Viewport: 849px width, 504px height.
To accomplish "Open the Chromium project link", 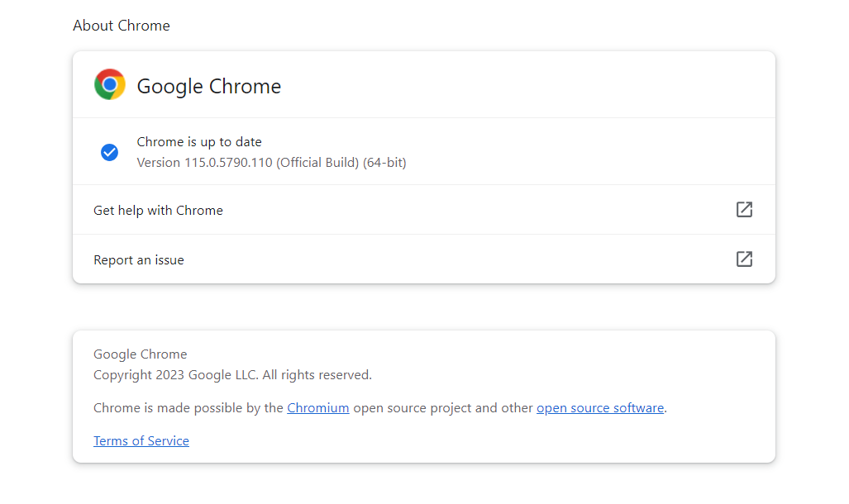I will [318, 407].
